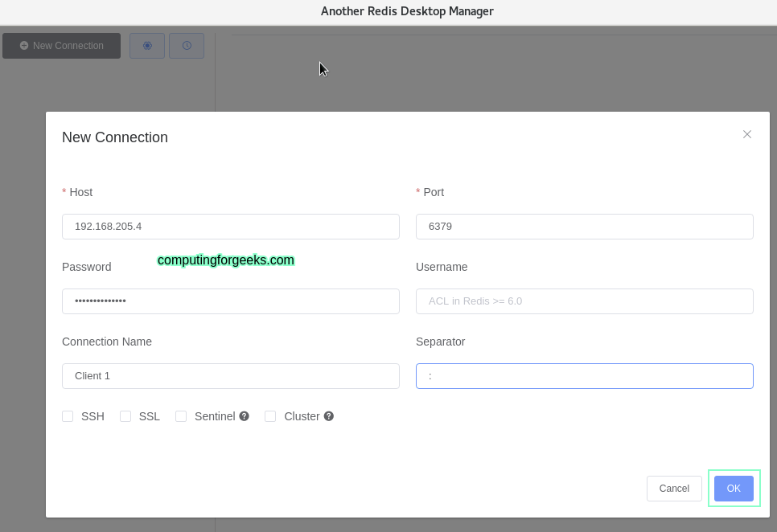Toggle the Sentinel checkbox
Viewport: 777px width, 532px height.
[181, 416]
